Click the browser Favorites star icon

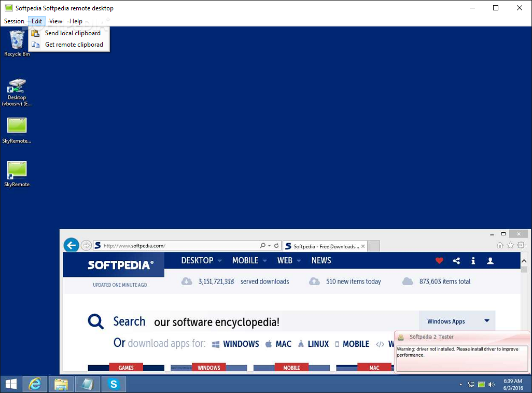pyautogui.click(x=510, y=245)
